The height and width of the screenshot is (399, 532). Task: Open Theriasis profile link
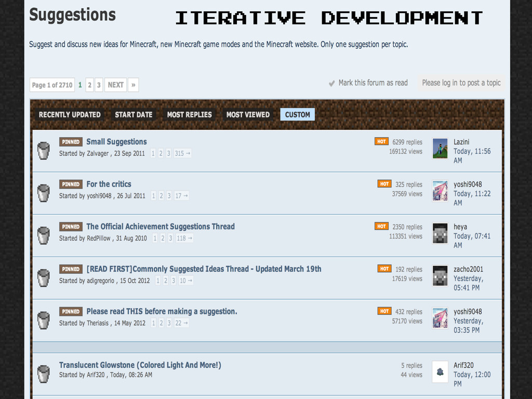tap(97, 323)
